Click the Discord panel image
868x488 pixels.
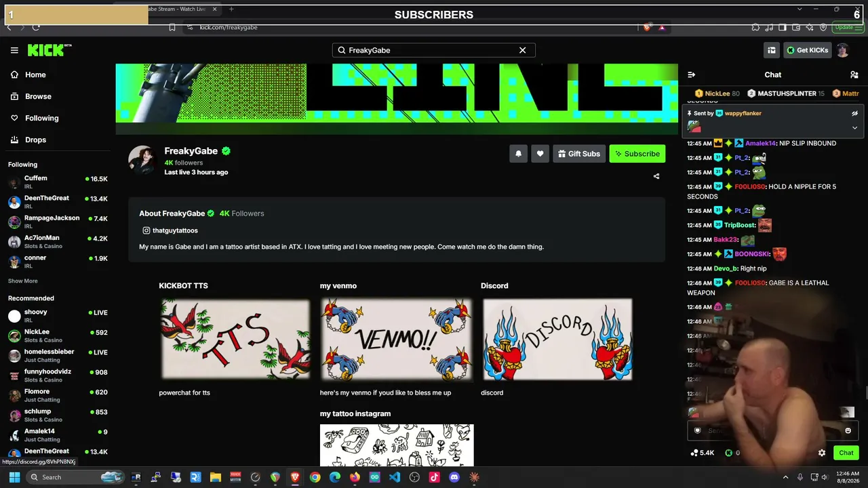pyautogui.click(x=557, y=339)
